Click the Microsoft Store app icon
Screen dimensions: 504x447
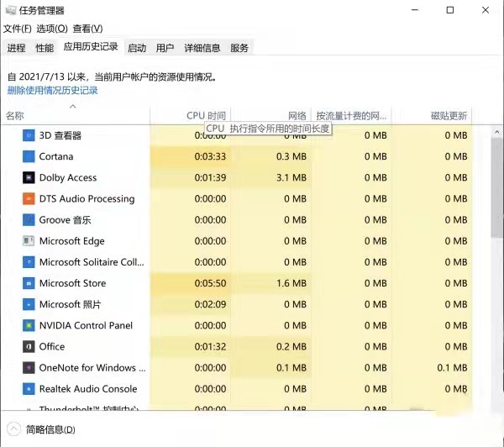click(x=29, y=283)
